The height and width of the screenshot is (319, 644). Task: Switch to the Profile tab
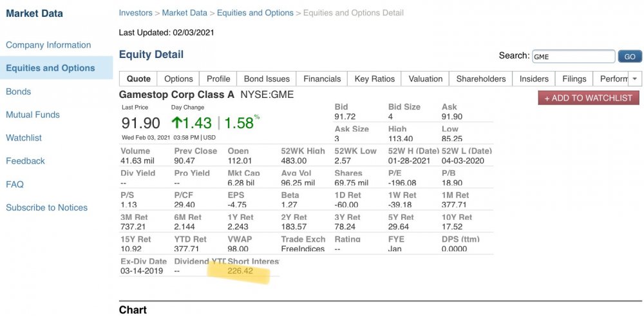[x=218, y=79]
